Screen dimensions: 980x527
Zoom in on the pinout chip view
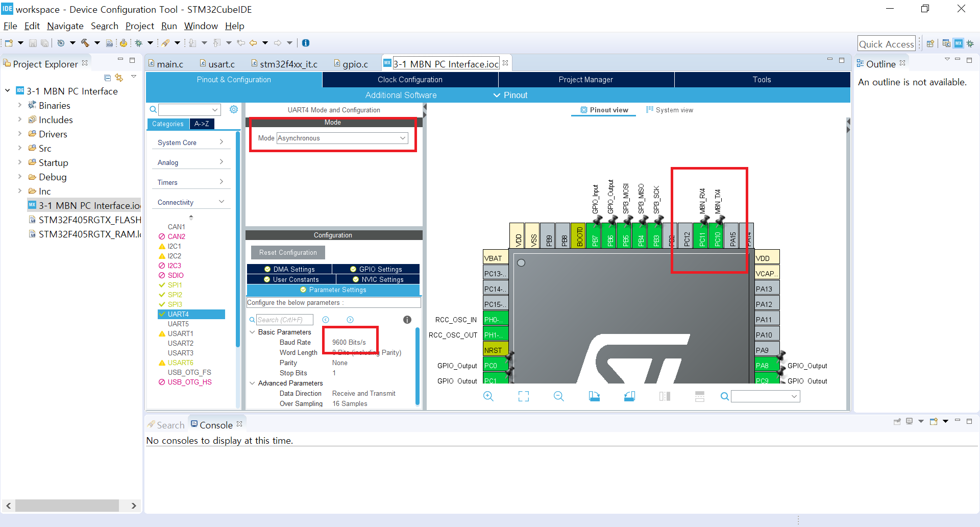pos(488,396)
